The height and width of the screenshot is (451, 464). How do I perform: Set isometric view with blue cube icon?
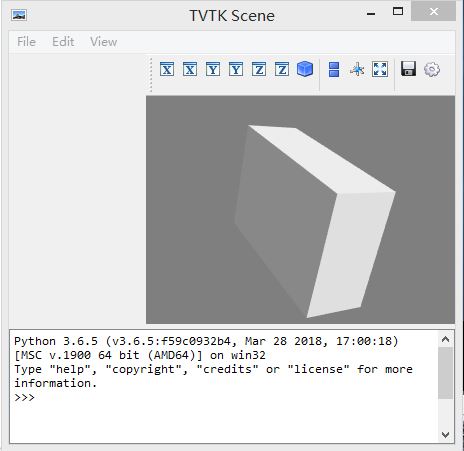pos(305,69)
